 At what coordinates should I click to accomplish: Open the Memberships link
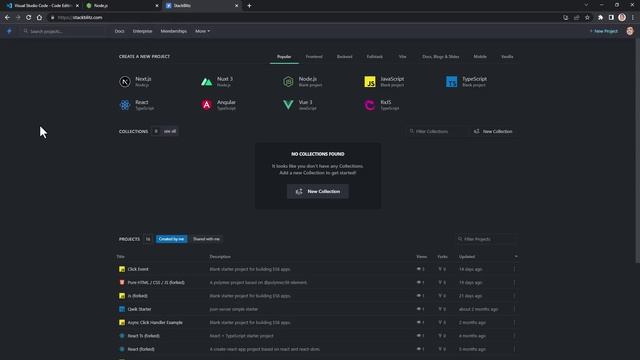(x=173, y=31)
